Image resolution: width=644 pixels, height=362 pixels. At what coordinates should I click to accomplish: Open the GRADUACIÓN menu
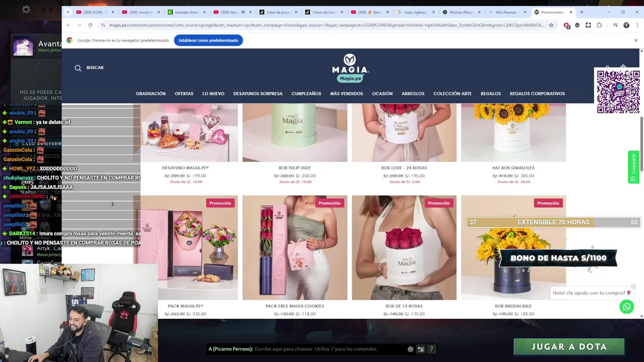tap(150, 94)
